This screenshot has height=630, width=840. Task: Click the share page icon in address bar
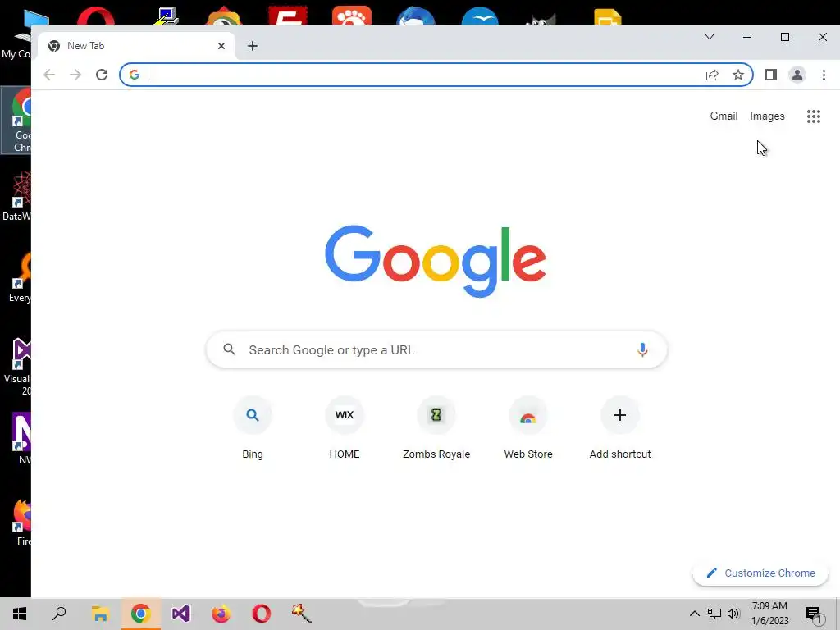[x=712, y=75]
